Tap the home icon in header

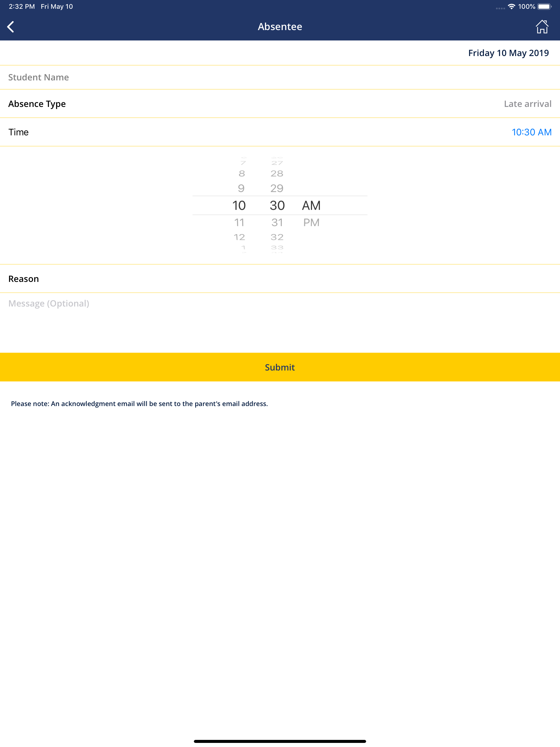coord(542,27)
